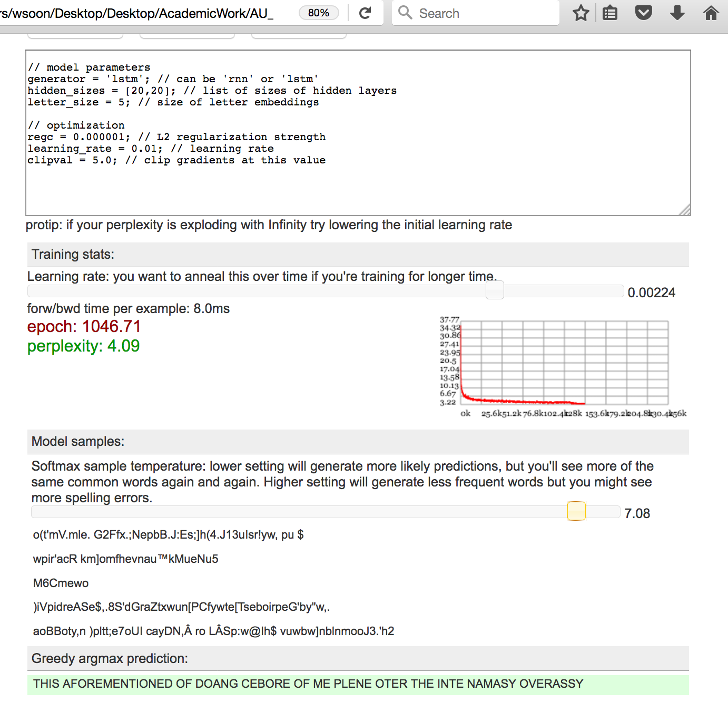This screenshot has width=728, height=721.
Task: Focus the file path address bar
Action: (x=142, y=13)
